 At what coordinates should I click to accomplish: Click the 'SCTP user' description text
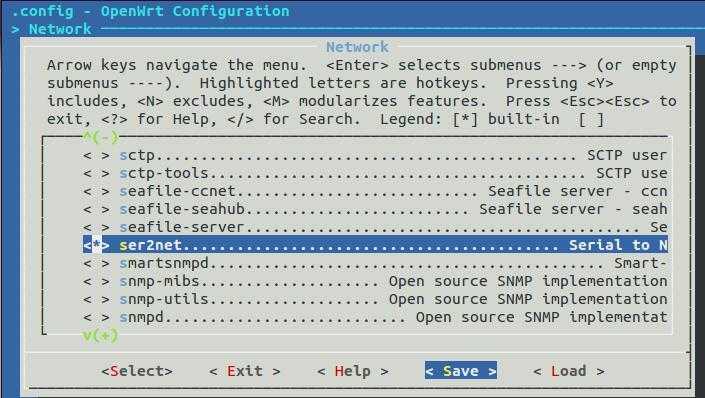point(627,155)
